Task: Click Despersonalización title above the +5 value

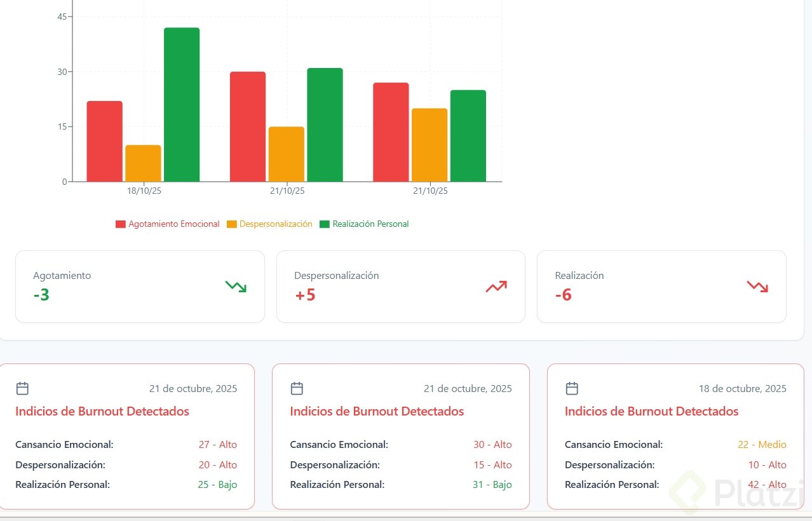Action: pos(337,276)
